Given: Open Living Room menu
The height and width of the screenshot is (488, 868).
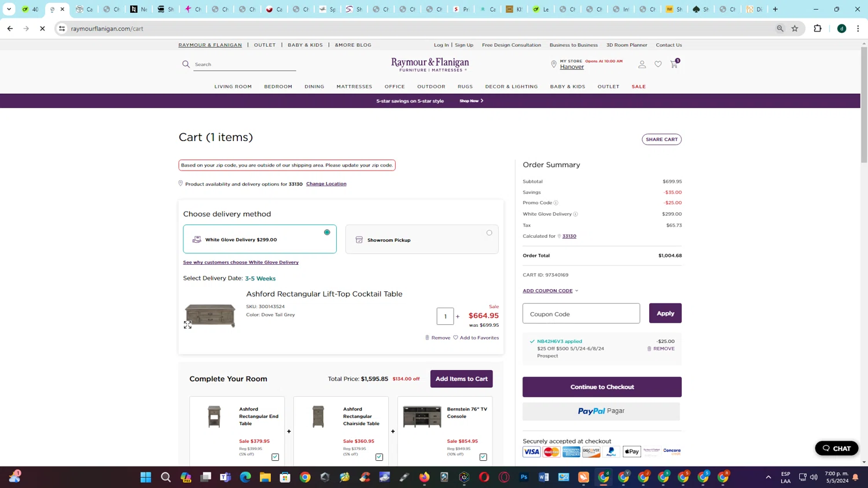Looking at the screenshot, I should pos(233,87).
